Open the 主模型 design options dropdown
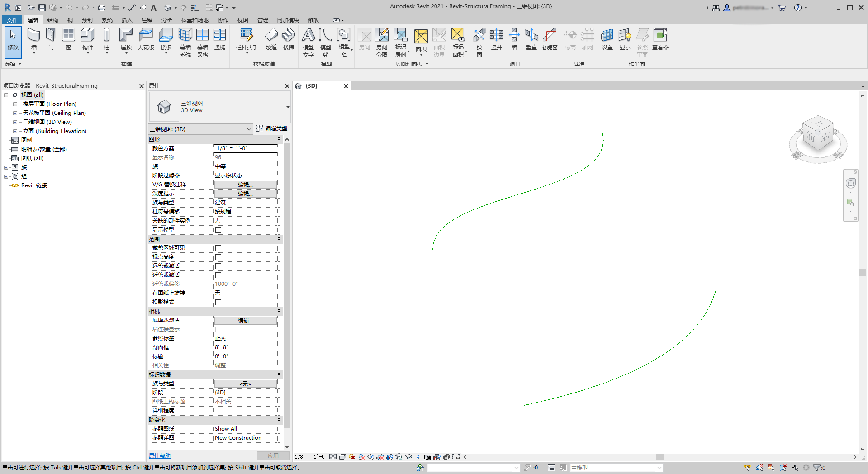Viewport: 868px width, 474px height. [x=659, y=468]
